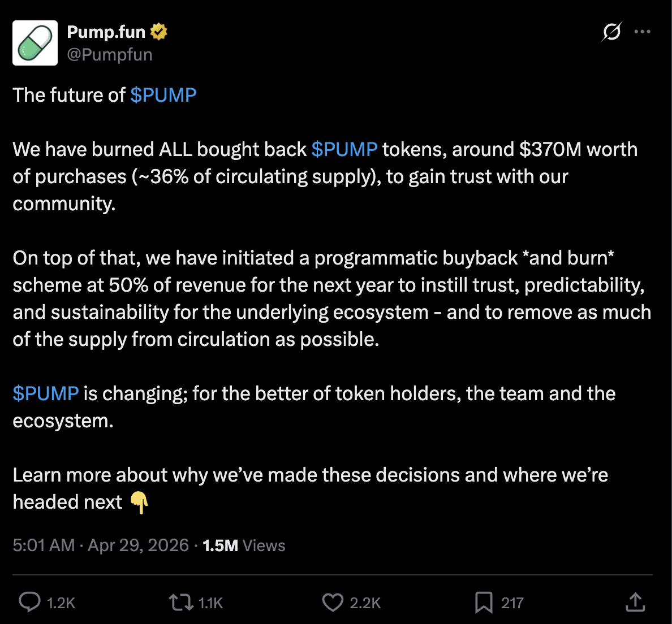
Task: Like the post with the heart icon
Action: point(333,603)
